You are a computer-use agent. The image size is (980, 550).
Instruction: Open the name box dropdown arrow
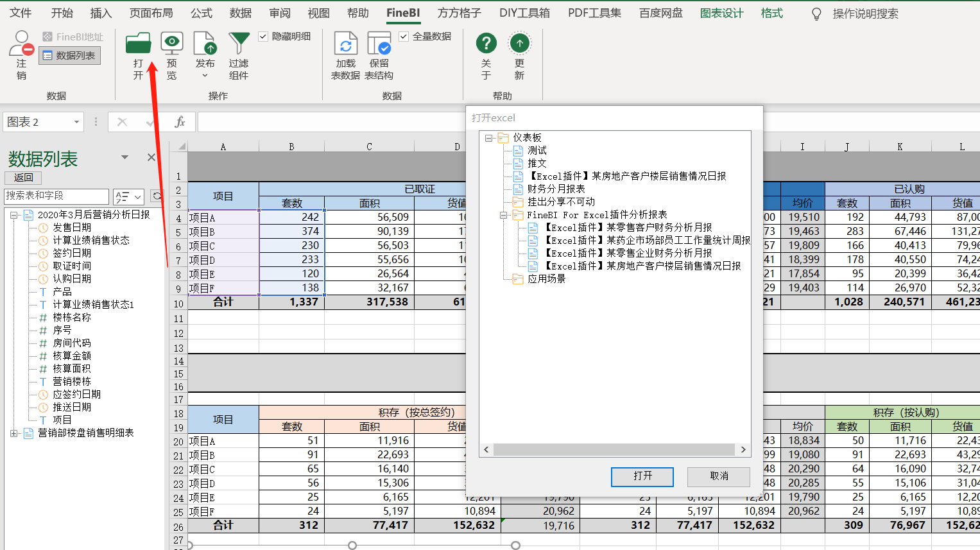tap(76, 122)
